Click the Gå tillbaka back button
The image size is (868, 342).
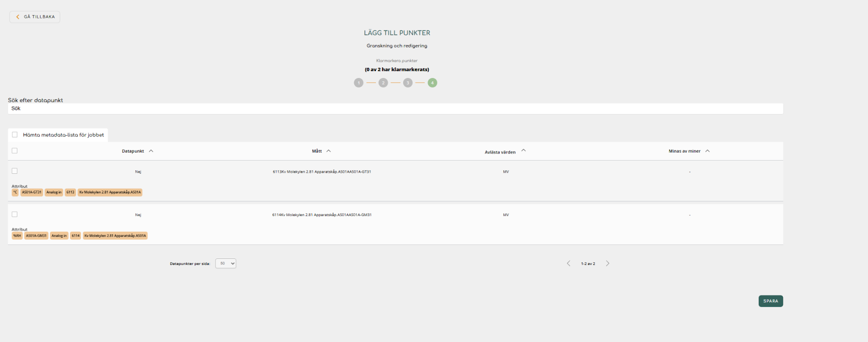[x=35, y=17]
